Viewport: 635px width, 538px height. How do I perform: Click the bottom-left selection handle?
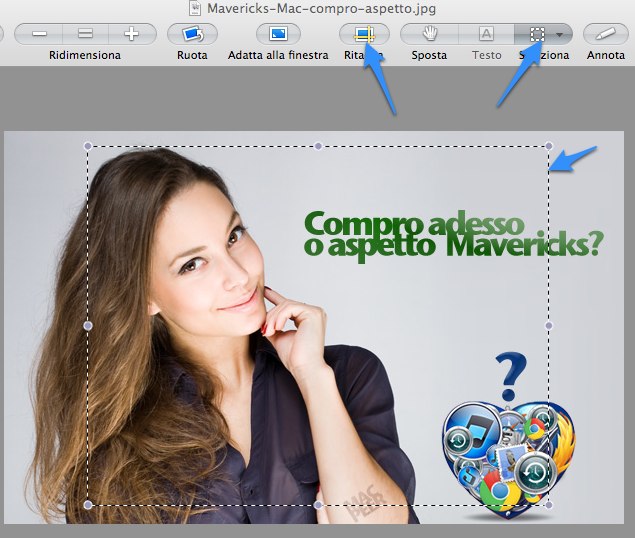point(88,505)
